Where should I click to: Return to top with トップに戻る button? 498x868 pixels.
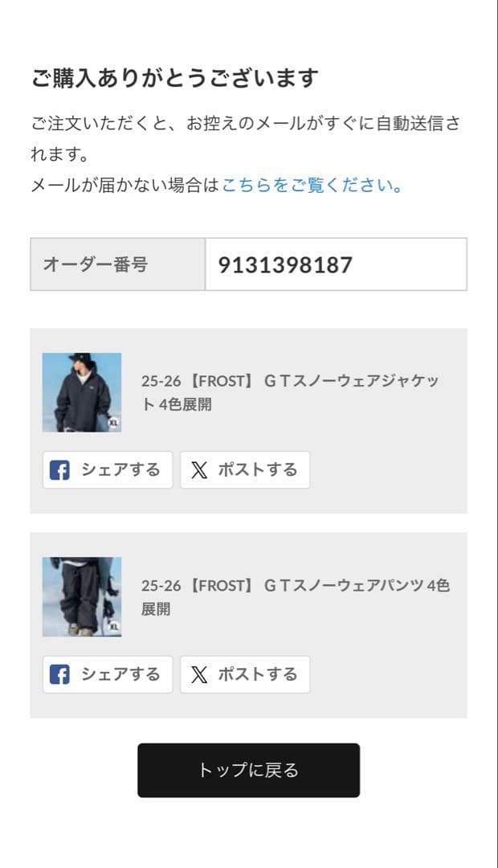pyautogui.click(x=248, y=770)
